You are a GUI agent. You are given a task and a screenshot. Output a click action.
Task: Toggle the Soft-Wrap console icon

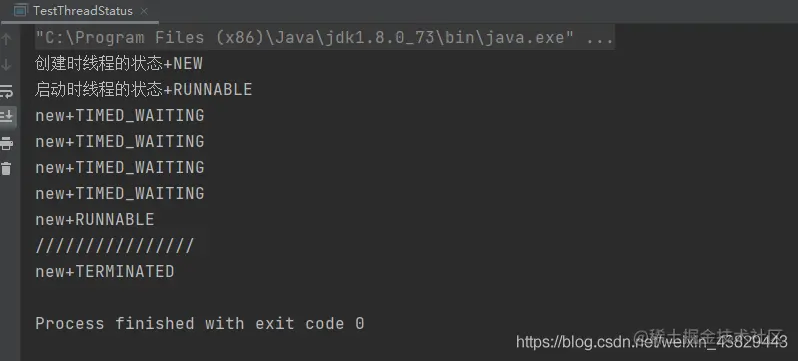(x=6, y=91)
